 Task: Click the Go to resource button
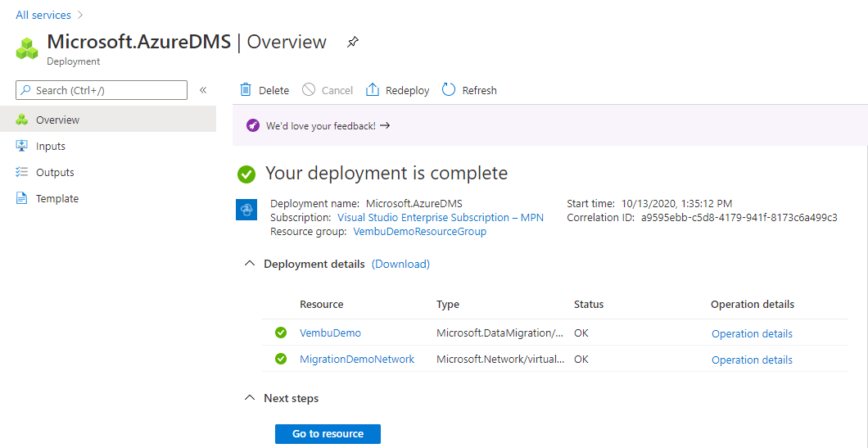pos(328,433)
